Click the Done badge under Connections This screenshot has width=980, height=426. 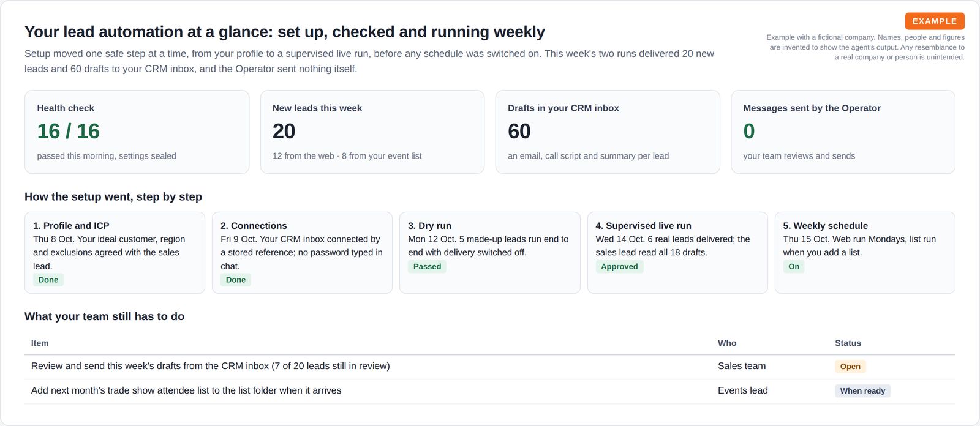(236, 280)
